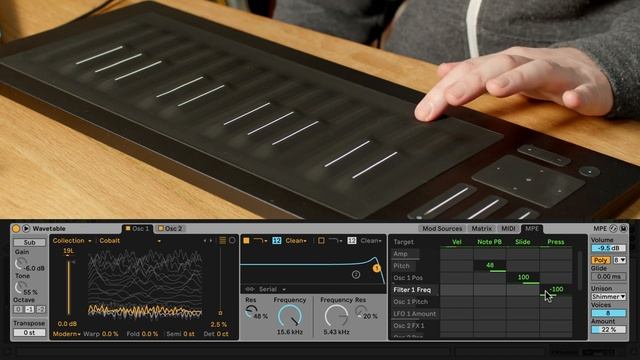Click the Det 0 ct value

222,334
